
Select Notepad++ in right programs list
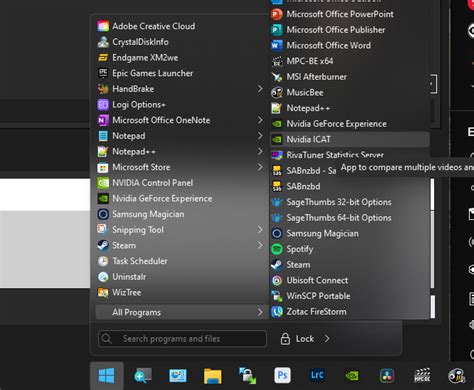[349, 108]
